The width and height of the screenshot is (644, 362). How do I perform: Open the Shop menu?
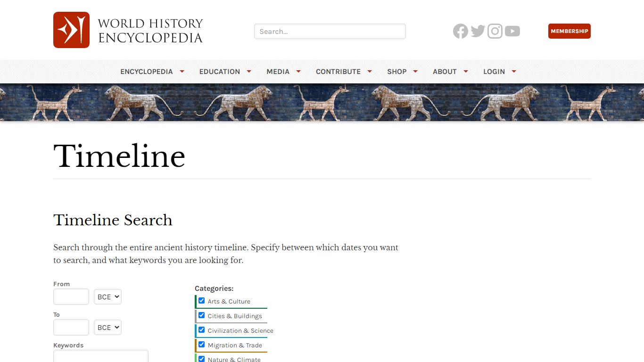point(397,72)
